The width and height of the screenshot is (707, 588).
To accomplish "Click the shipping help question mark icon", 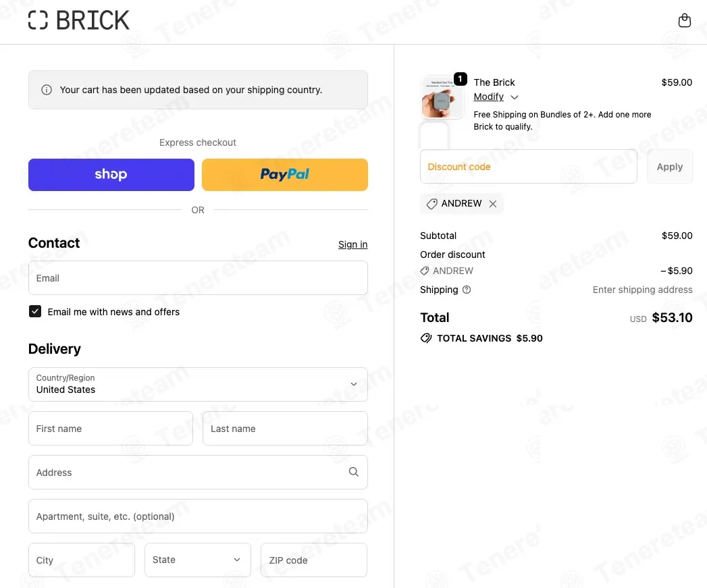I will point(467,290).
